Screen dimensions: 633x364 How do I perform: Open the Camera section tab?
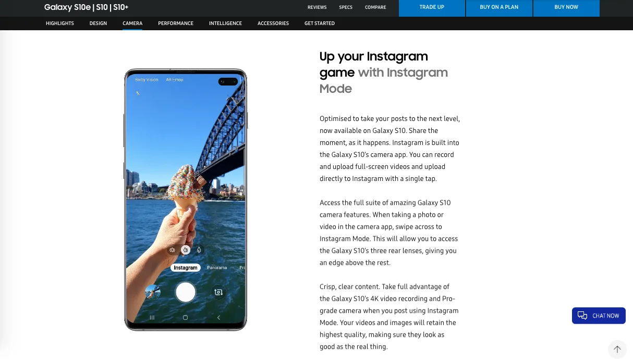click(132, 23)
